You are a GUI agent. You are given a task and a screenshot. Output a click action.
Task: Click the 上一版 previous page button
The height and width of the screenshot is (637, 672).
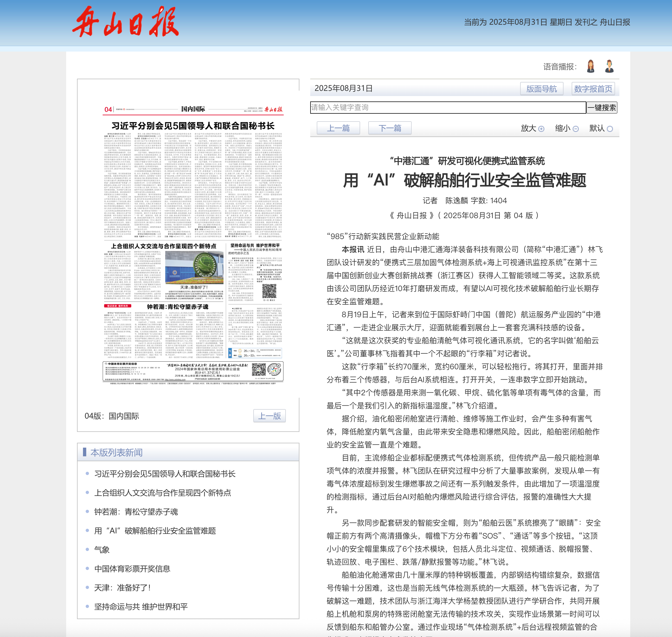tap(270, 416)
